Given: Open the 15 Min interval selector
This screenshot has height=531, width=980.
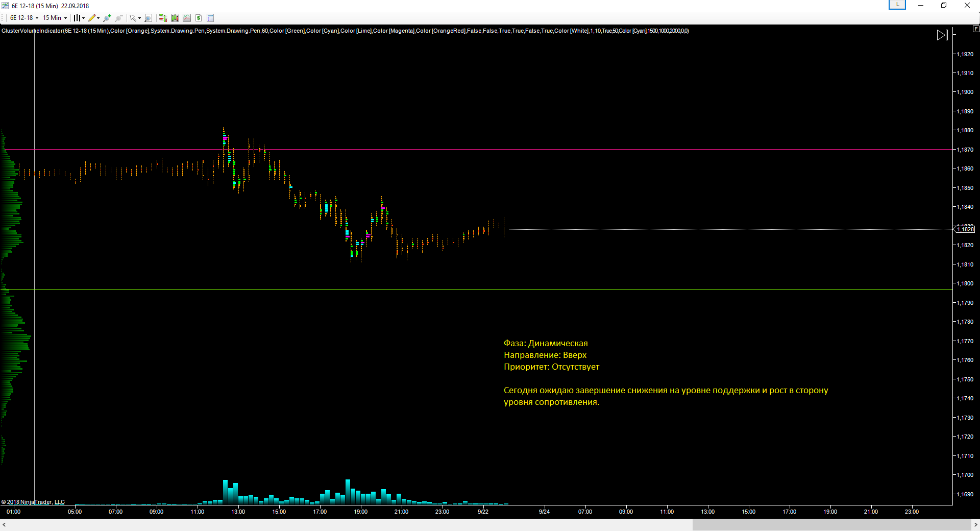Looking at the screenshot, I should (55, 18).
